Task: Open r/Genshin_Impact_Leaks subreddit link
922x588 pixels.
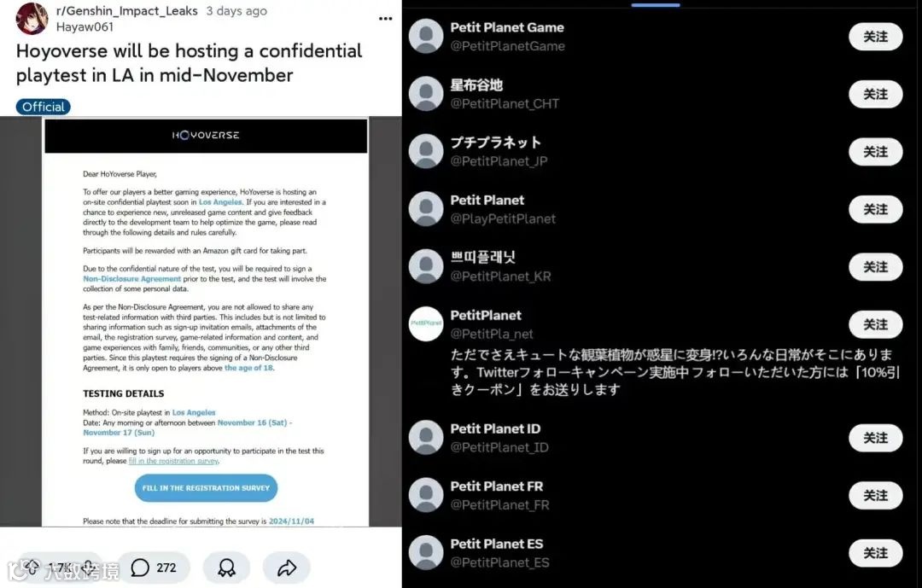Action: (x=127, y=10)
